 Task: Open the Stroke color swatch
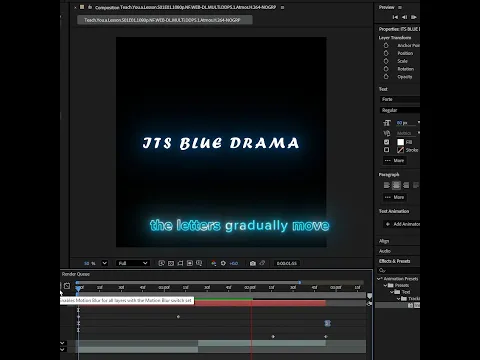400,150
